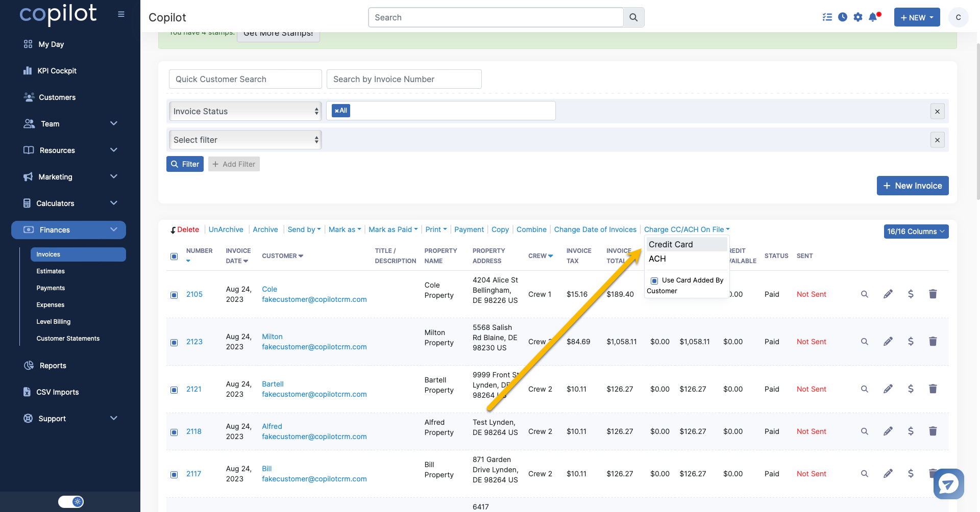Record payment for invoice 2105 dollar icon
The width and height of the screenshot is (980, 512).
point(911,294)
